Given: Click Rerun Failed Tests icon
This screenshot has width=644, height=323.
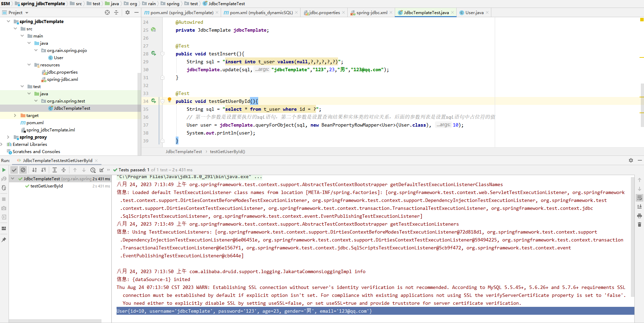Looking at the screenshot, I should (x=4, y=179).
